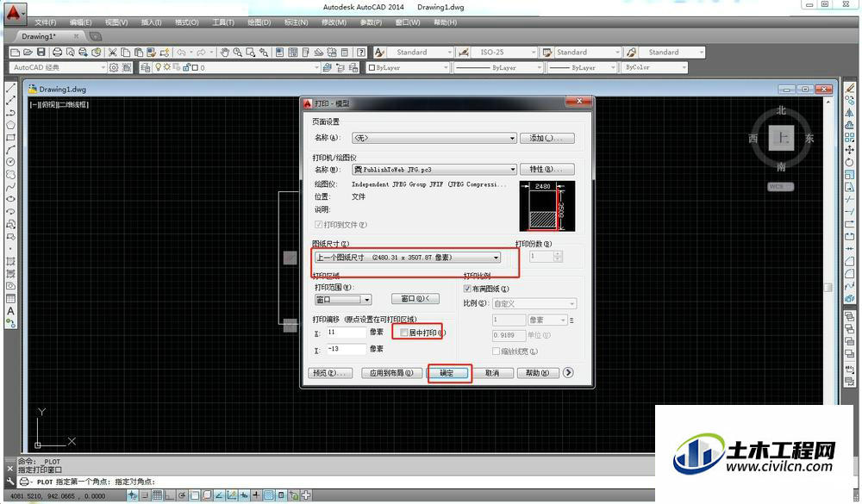This screenshot has height=504, width=862.
Task: Save the drawing with the floppy icon
Action: point(41,53)
